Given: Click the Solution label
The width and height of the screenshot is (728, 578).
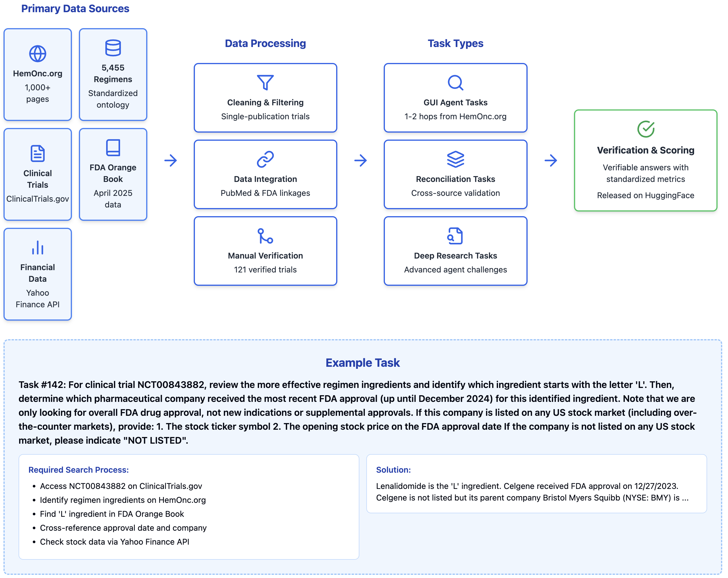Looking at the screenshot, I should [393, 469].
